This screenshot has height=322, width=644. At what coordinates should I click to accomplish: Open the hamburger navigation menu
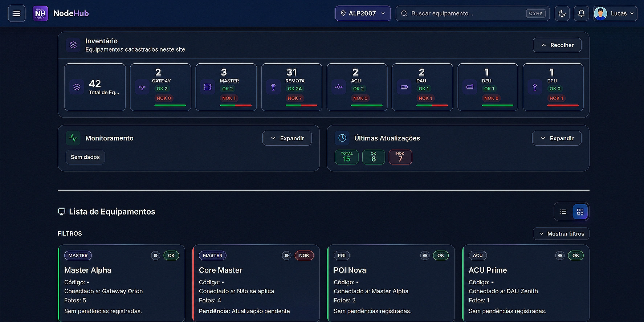coord(17,13)
